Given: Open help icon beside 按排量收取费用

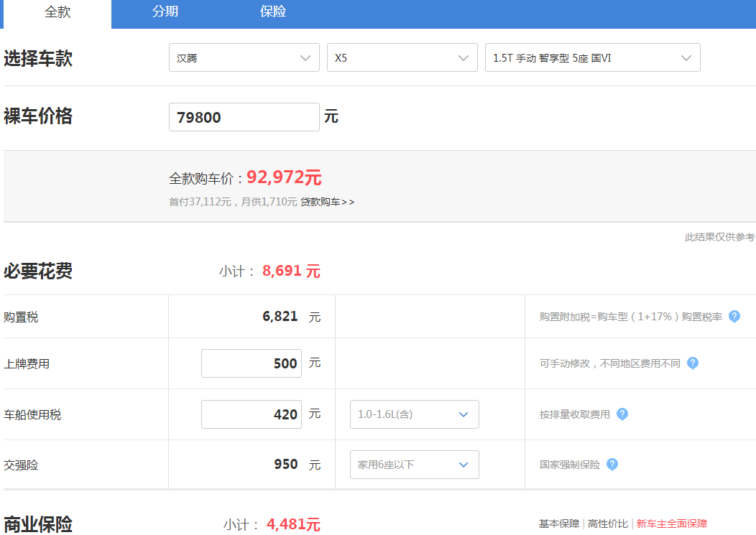Looking at the screenshot, I should point(622,414).
